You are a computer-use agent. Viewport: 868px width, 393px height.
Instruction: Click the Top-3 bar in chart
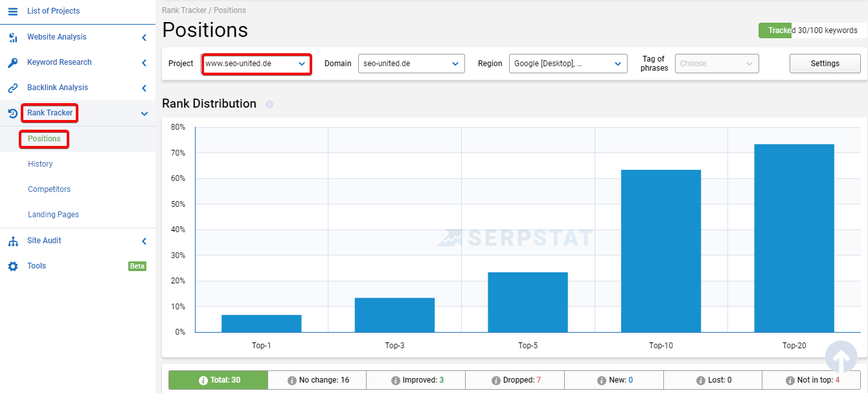coord(394,315)
